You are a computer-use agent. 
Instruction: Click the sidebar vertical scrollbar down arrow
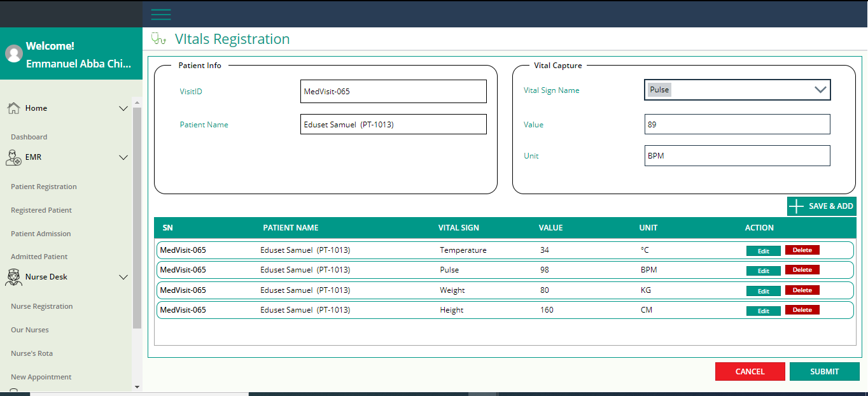pos(137,386)
